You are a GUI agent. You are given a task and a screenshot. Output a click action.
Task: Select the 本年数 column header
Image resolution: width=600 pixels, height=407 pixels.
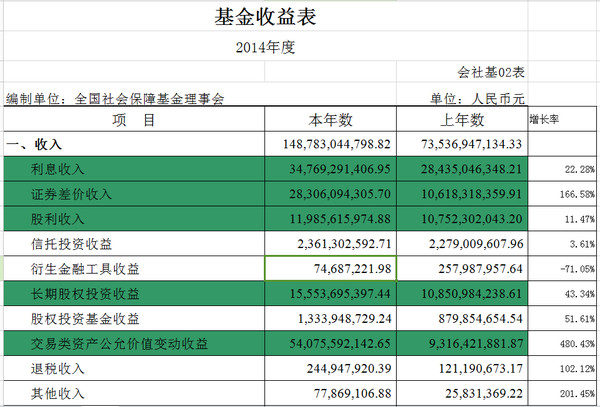pyautogui.click(x=331, y=120)
